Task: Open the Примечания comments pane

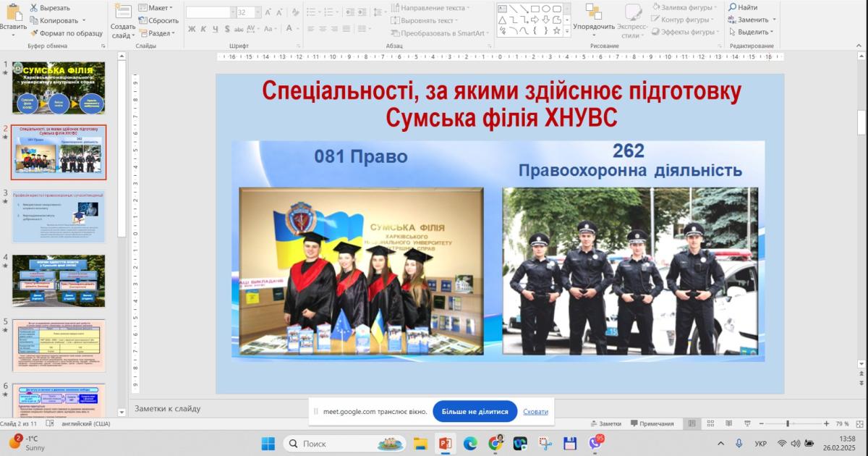Action: tap(652, 423)
